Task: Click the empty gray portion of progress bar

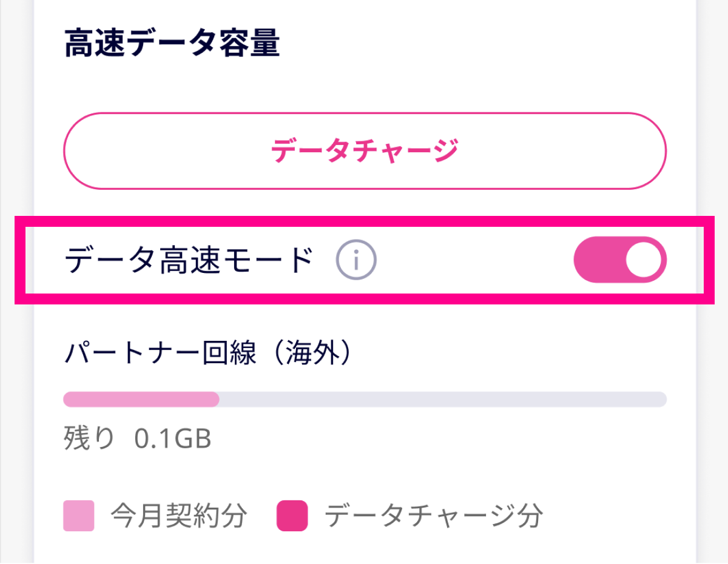Action: (443, 399)
